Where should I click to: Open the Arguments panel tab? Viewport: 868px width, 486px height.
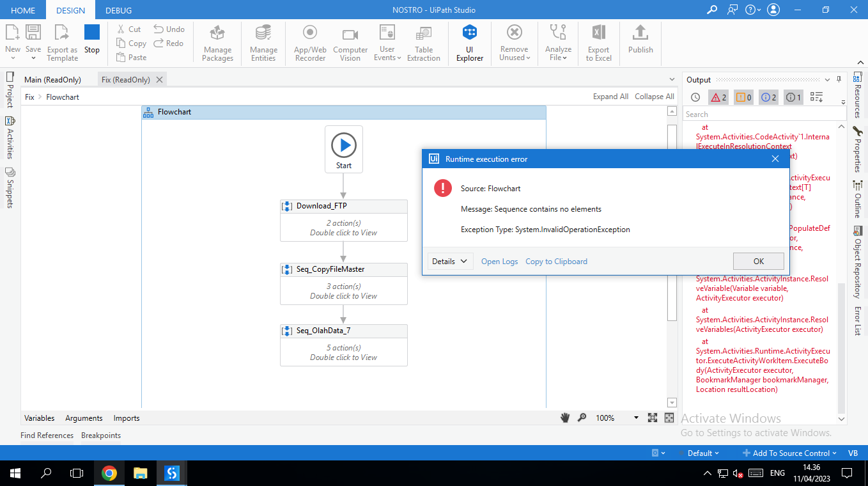click(x=84, y=418)
